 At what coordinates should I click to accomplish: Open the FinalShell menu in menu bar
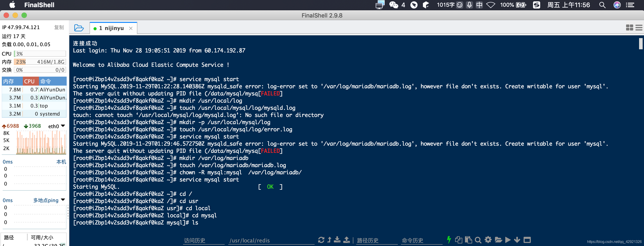[x=39, y=5]
